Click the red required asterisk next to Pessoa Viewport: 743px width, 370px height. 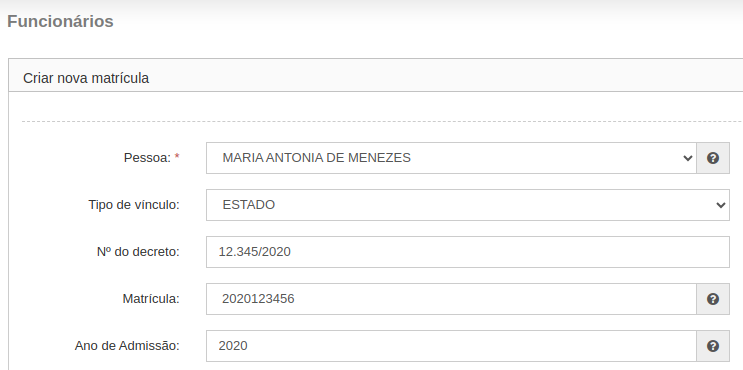click(177, 157)
